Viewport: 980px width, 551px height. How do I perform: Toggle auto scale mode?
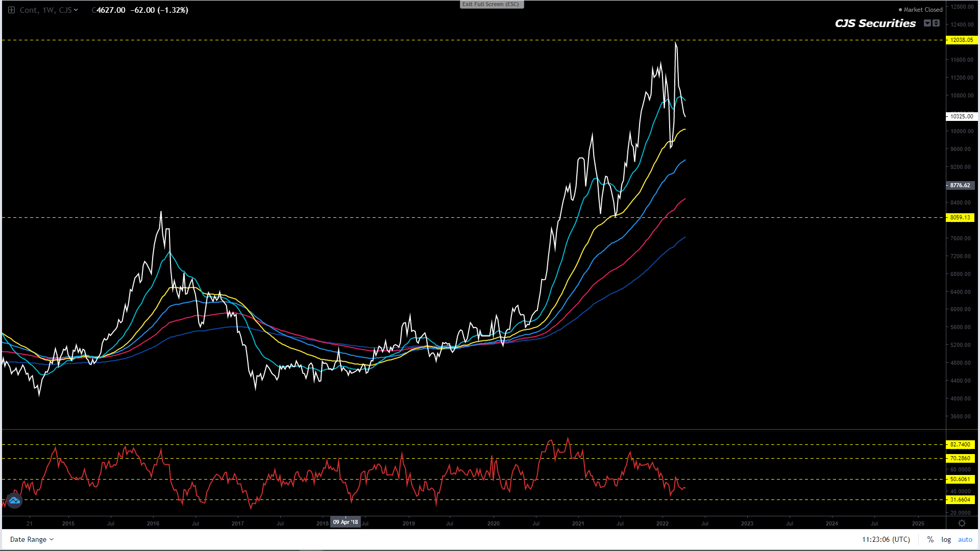(965, 539)
